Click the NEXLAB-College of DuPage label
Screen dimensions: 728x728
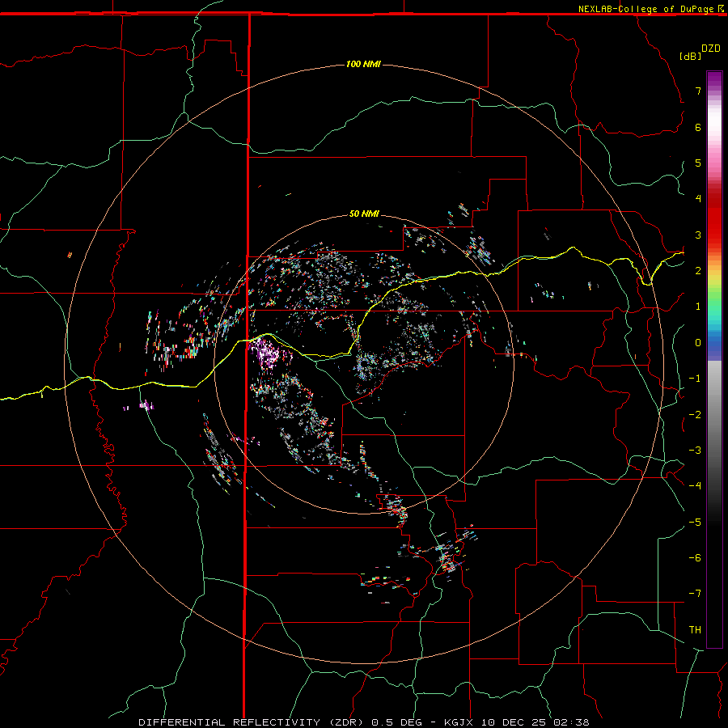click(645, 9)
